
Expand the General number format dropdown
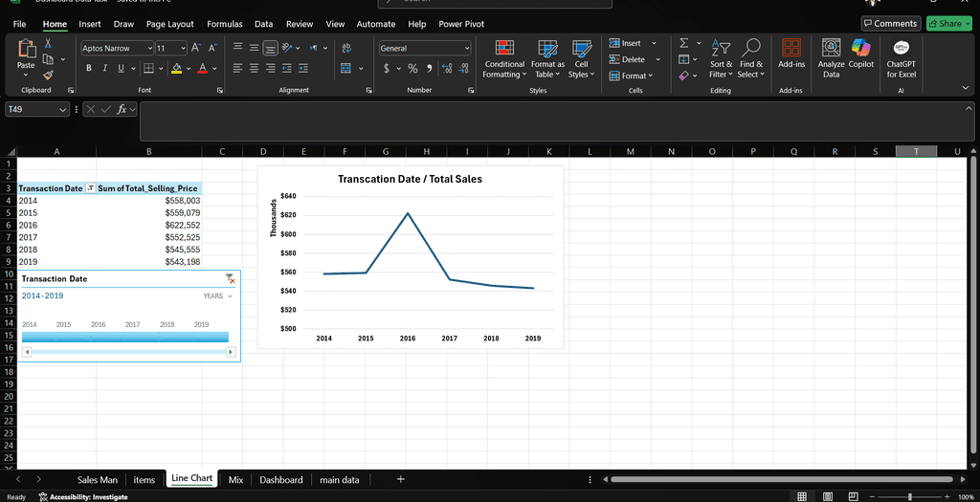[x=466, y=48]
